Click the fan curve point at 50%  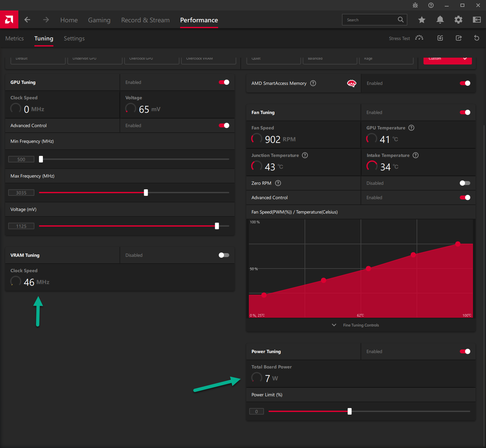pyautogui.click(x=368, y=269)
